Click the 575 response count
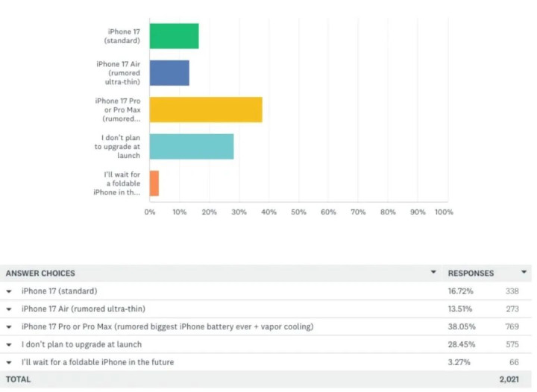This screenshot has width=537, height=392. click(x=512, y=344)
